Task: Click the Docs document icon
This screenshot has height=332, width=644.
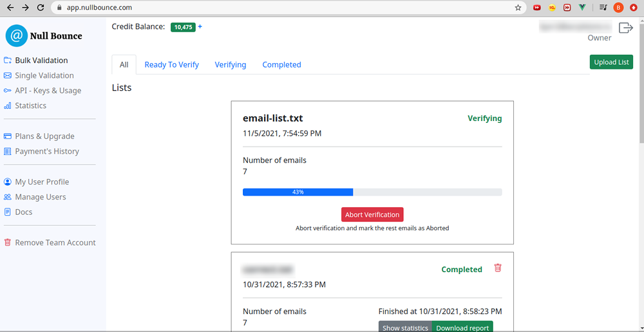Action: 7,212
